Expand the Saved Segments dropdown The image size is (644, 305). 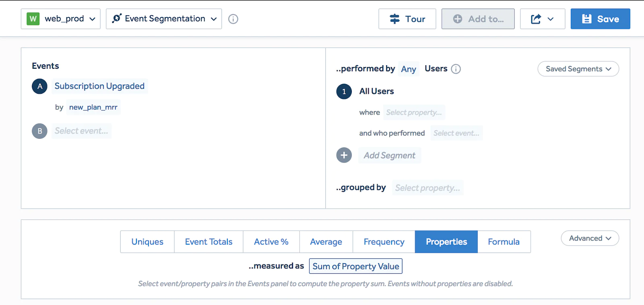(x=578, y=69)
